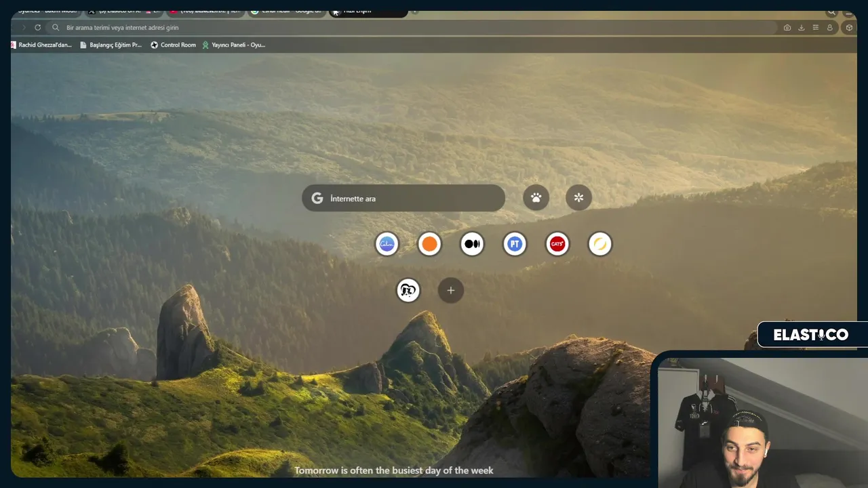The height and width of the screenshot is (488, 868).
Task: Open the downloads icon in toolbar
Action: pos(801,28)
